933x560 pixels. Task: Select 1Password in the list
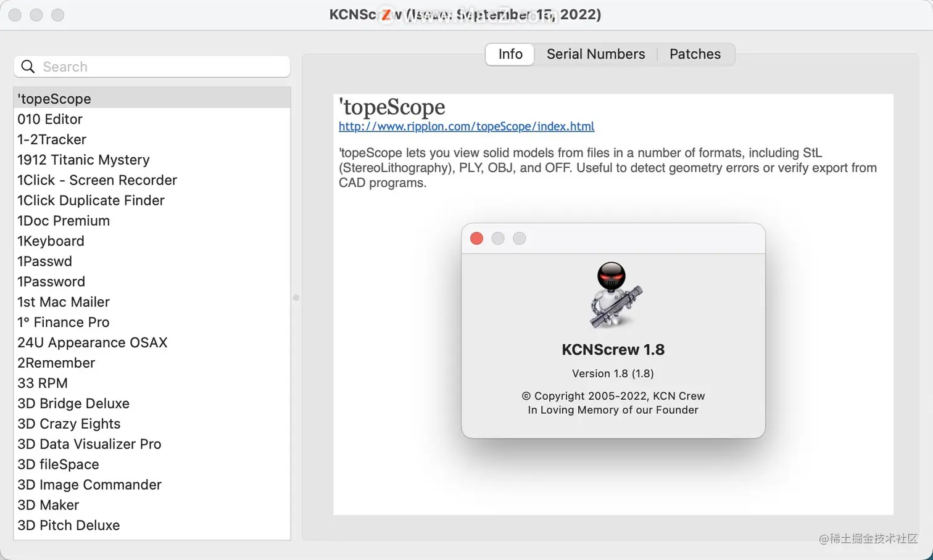click(152, 282)
